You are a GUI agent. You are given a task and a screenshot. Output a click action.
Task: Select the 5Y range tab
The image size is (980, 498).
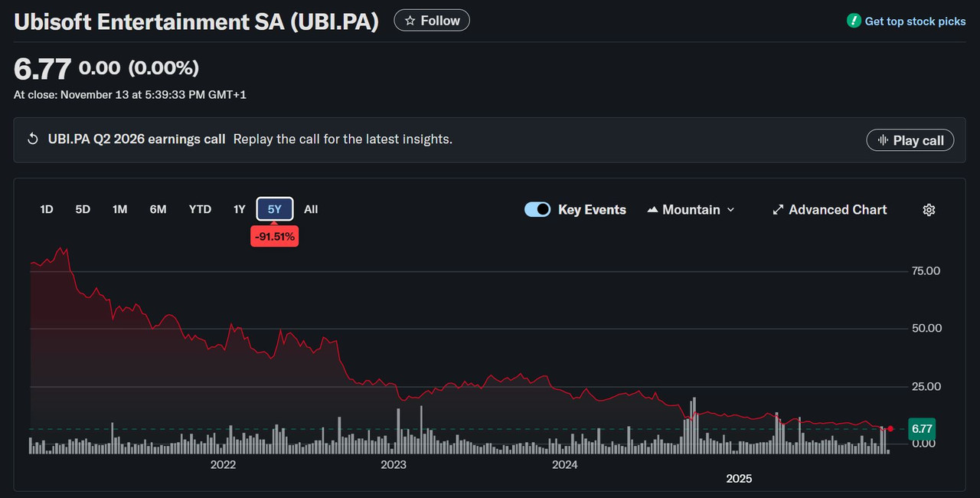[275, 209]
